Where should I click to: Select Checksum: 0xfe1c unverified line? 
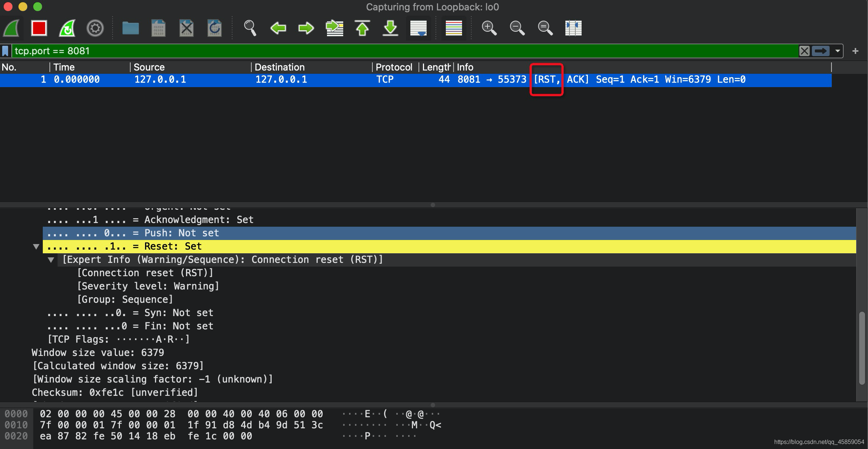(x=115, y=393)
